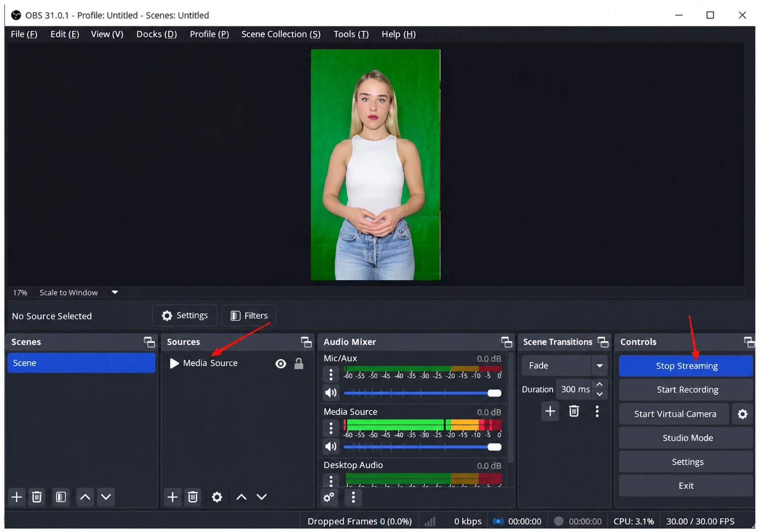Delete selected scene with trash icon
Viewport: 759px width, 532px height.
[x=37, y=497]
